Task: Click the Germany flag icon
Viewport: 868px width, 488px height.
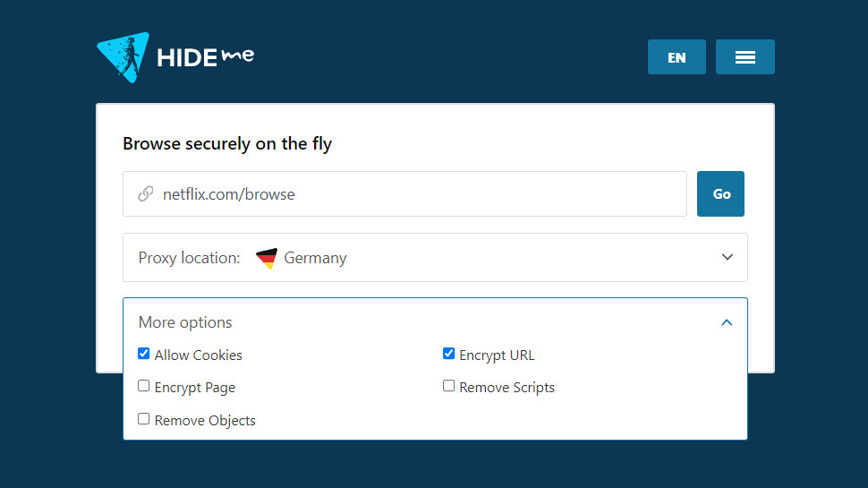Action: pos(267,258)
